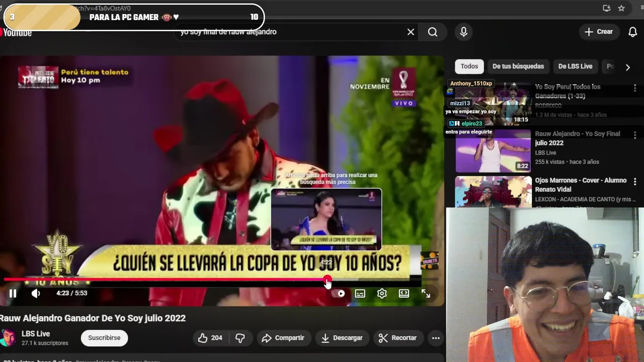Expand more chips with right arrow
The height and width of the screenshot is (362, 644).
coord(627,67)
